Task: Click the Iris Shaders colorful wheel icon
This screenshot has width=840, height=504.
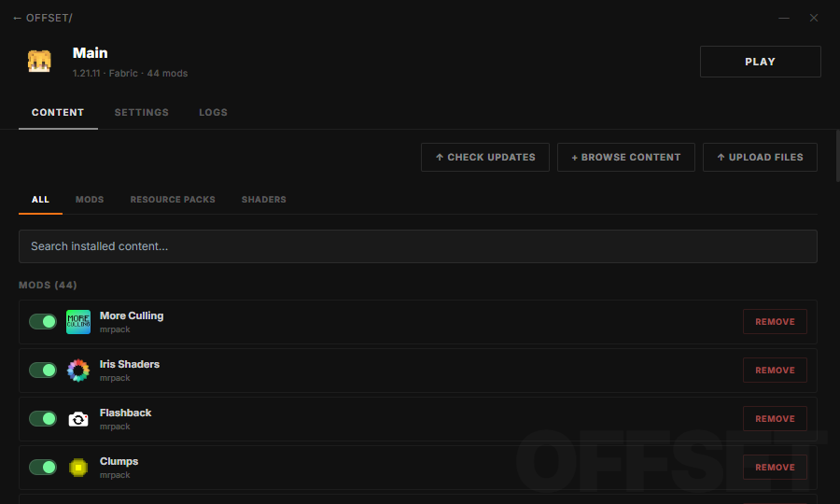Action: 78,371
